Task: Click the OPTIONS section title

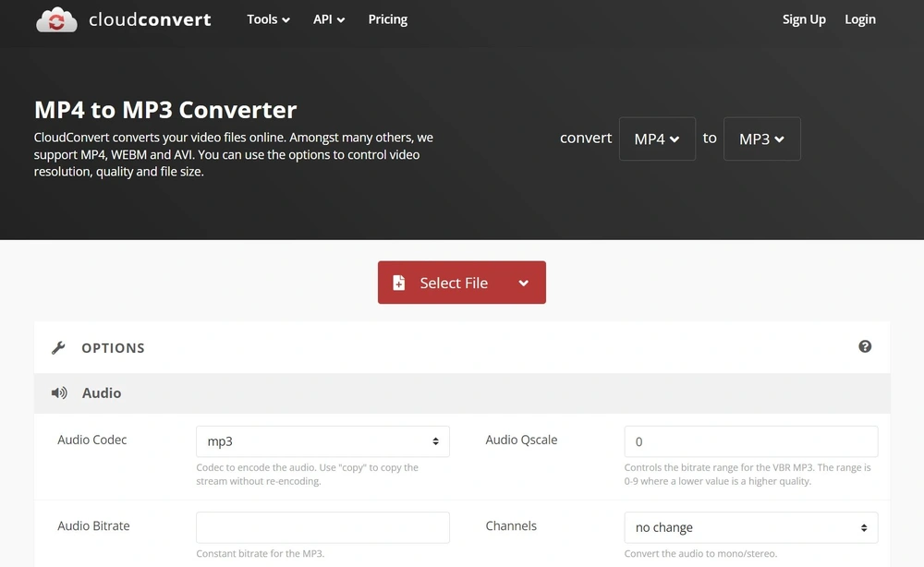Action: pyautogui.click(x=113, y=348)
